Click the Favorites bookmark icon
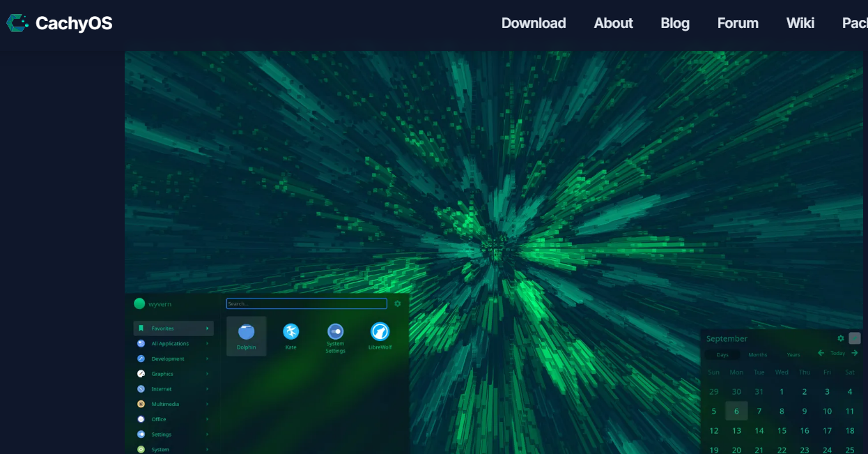868x454 pixels. click(141, 328)
